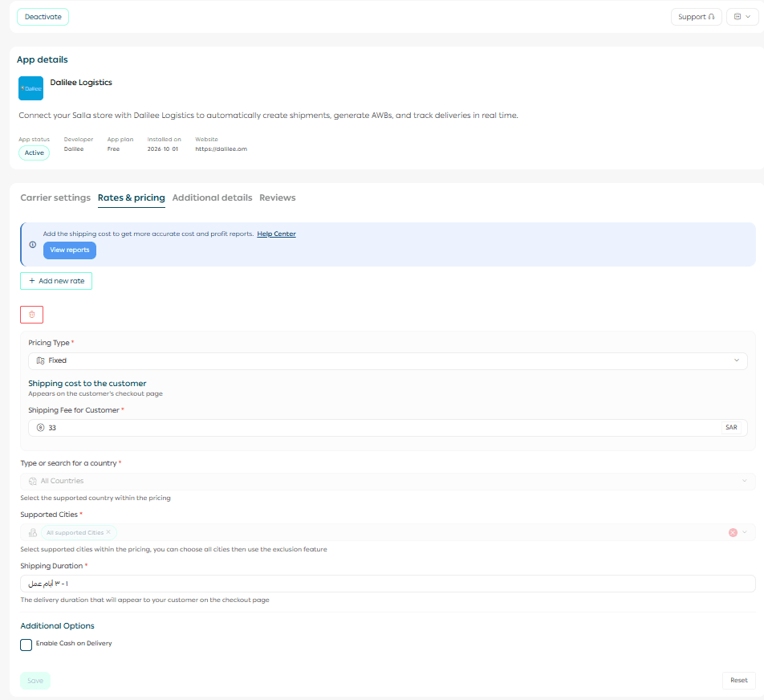Click the 'Shipping cost to the customer' heading

click(87, 384)
